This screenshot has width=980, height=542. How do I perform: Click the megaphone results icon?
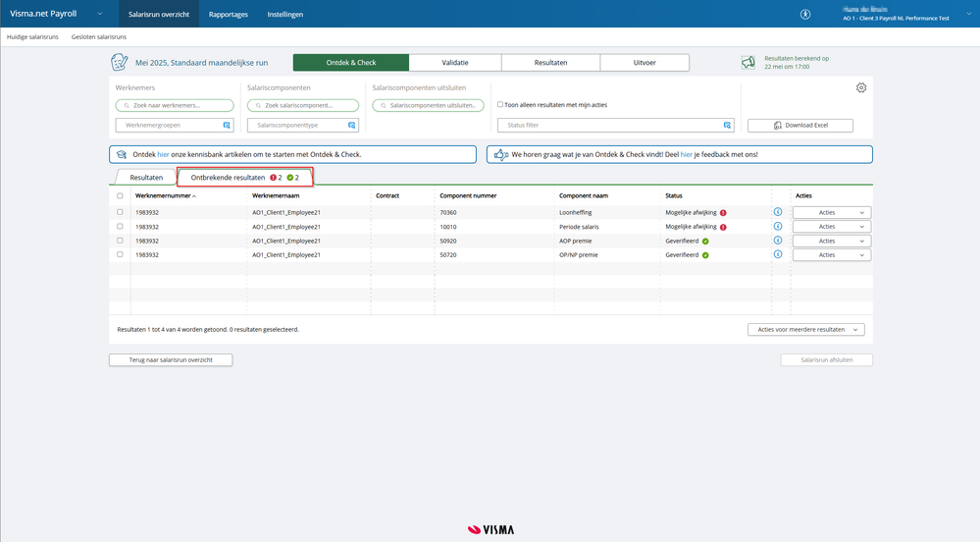748,63
